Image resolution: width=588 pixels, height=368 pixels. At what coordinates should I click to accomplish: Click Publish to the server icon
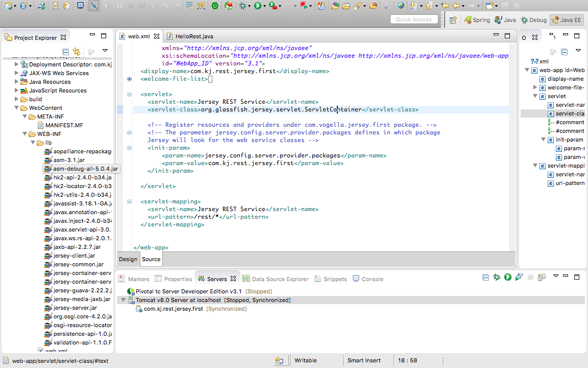[542, 278]
